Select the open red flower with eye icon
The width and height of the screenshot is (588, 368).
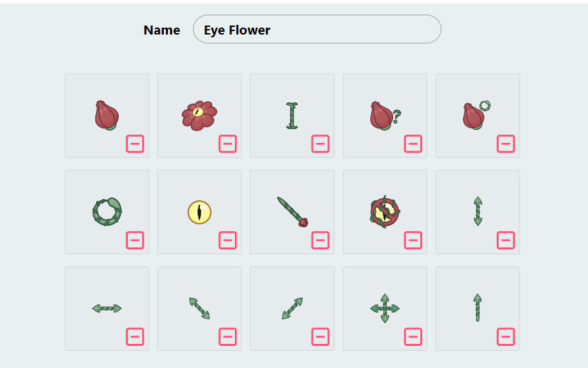coord(199,115)
